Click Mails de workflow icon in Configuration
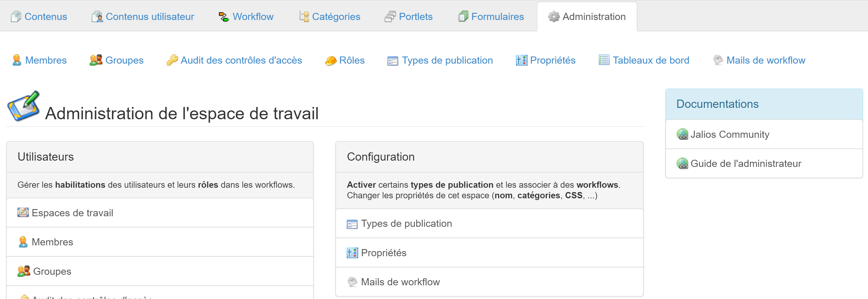 pos(352,282)
